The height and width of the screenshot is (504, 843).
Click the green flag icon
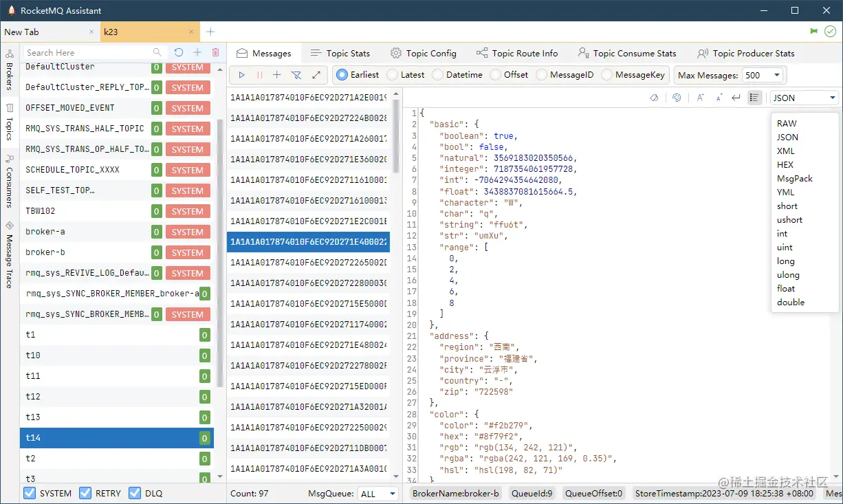coord(814,32)
